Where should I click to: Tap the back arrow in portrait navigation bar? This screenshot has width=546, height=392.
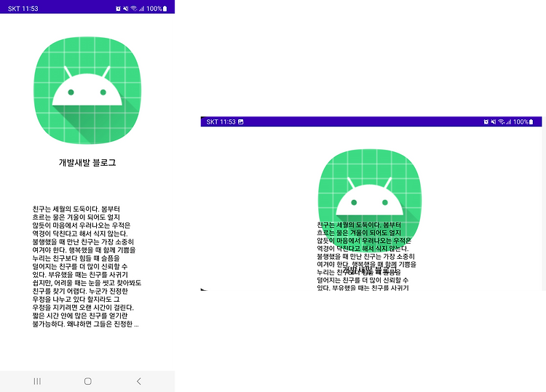tap(139, 381)
